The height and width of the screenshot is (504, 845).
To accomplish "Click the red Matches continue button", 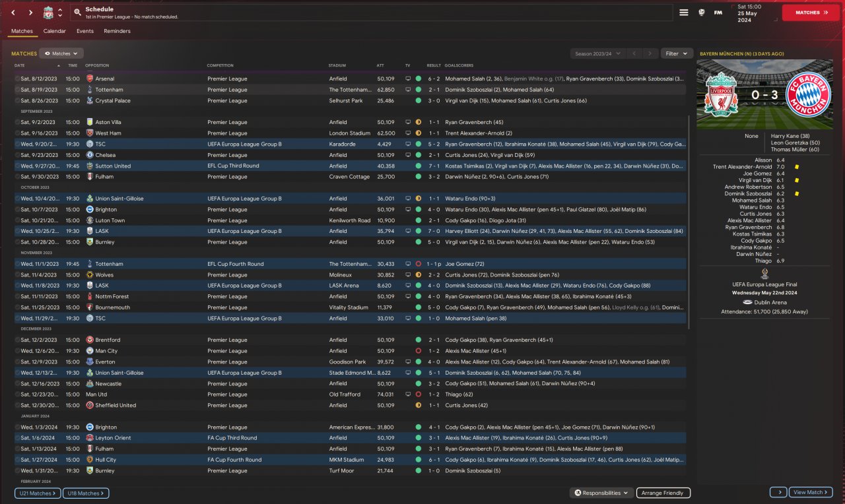I will click(x=811, y=13).
